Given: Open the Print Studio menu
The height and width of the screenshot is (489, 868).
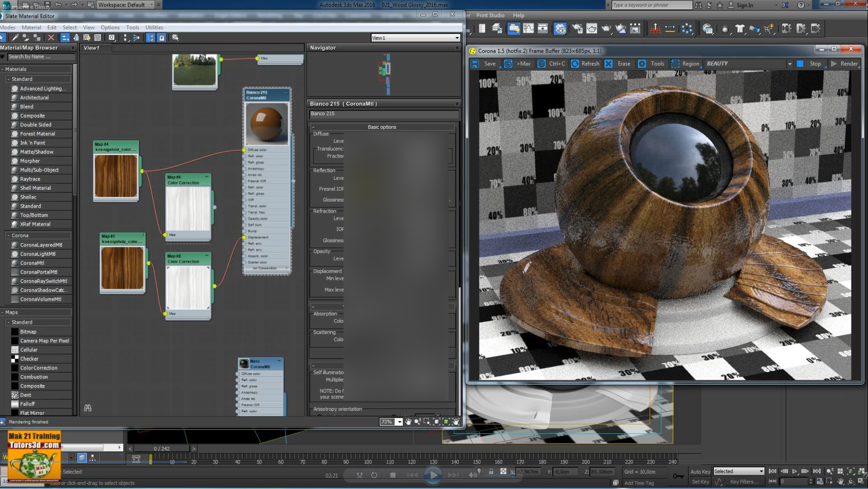Looking at the screenshot, I should (x=490, y=15).
